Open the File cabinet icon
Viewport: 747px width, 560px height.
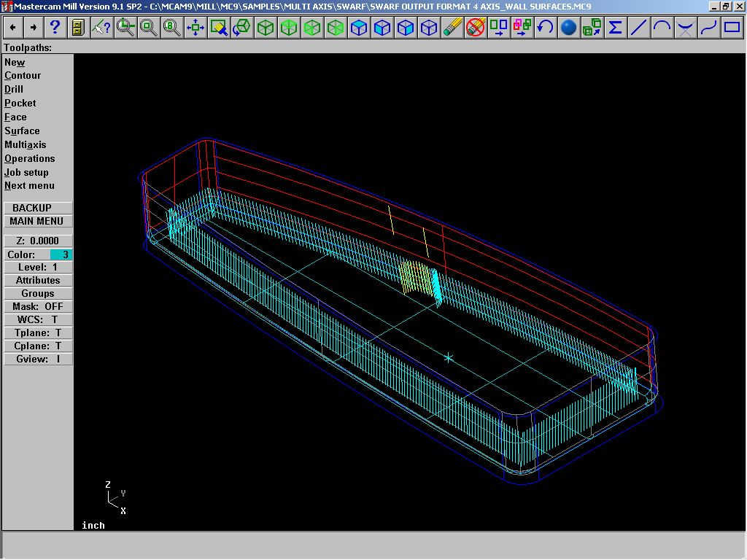click(77, 28)
